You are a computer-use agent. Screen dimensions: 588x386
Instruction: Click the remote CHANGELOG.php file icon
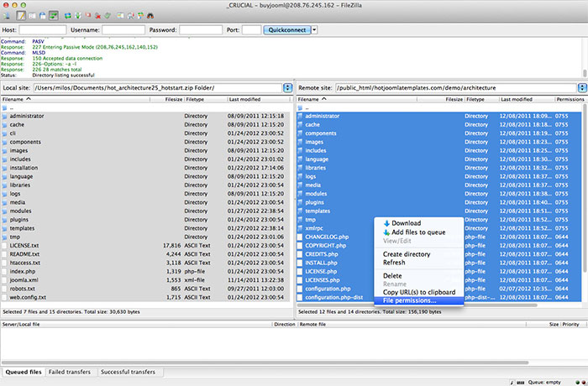tap(300, 237)
